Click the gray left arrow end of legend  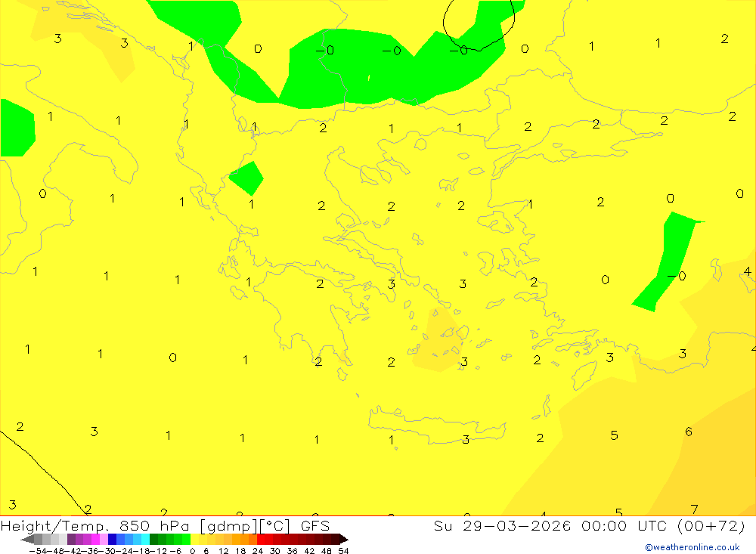point(27,539)
